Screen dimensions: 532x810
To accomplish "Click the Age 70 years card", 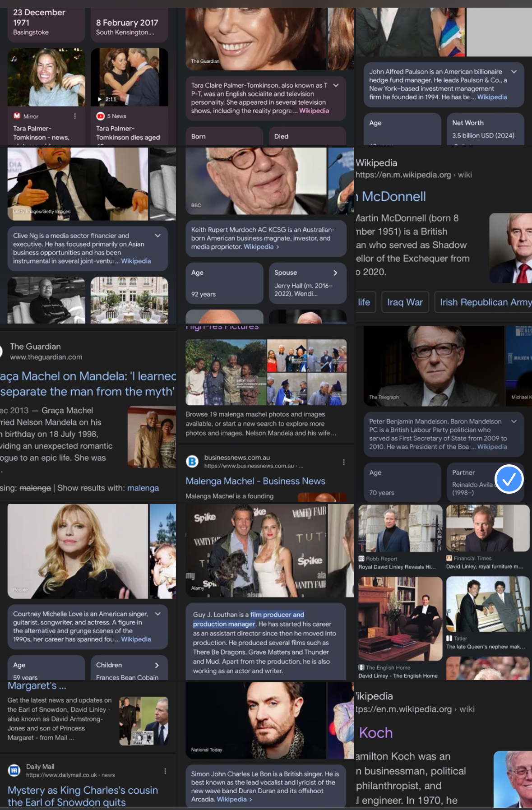I will pyautogui.click(x=402, y=482).
